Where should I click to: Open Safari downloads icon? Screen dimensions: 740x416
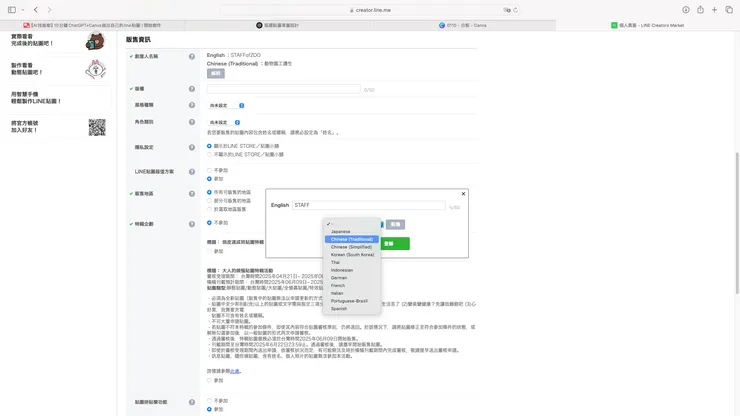686,9
